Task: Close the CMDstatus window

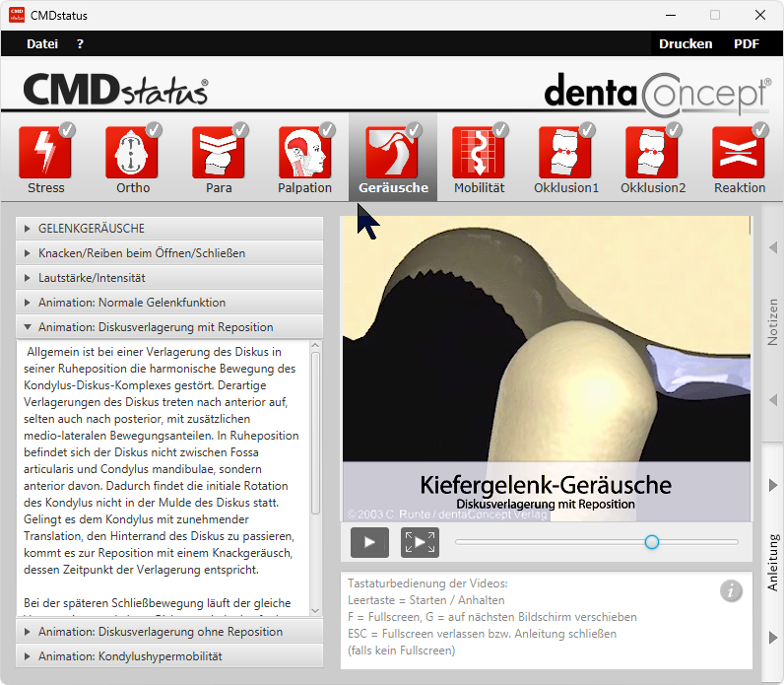Action: click(x=760, y=15)
